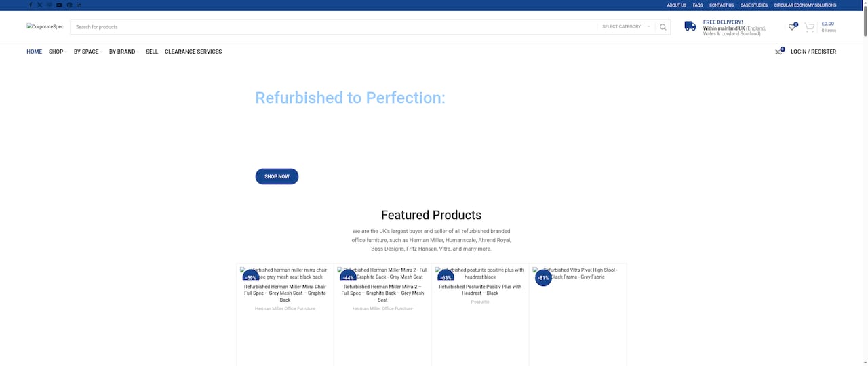Expand the By Space menu

(87, 52)
